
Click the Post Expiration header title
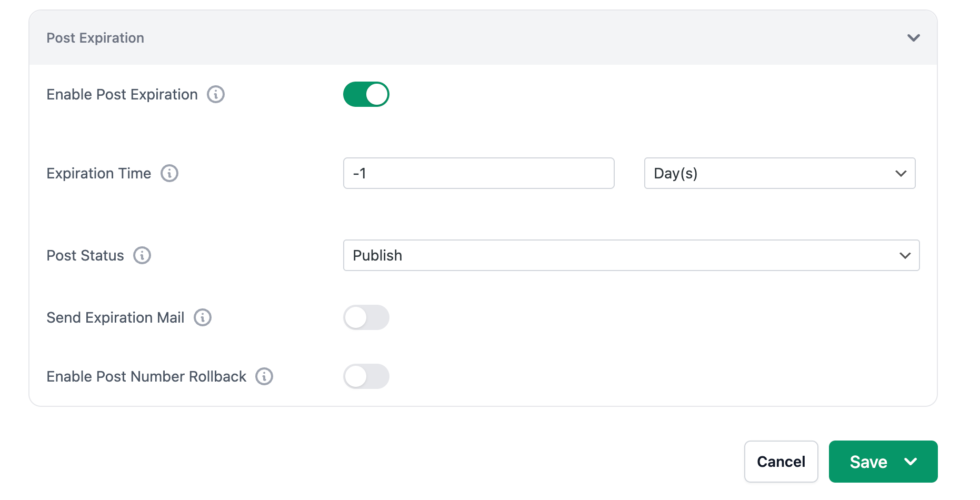click(x=95, y=38)
